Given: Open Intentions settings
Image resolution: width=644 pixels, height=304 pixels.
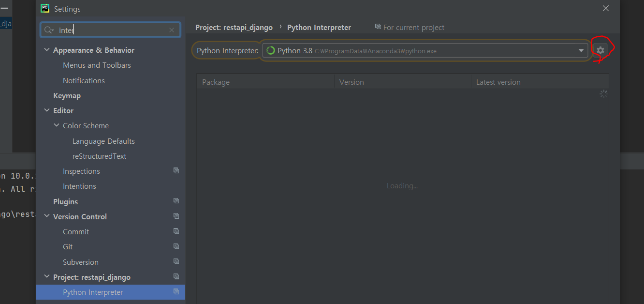Looking at the screenshot, I should pos(79,186).
